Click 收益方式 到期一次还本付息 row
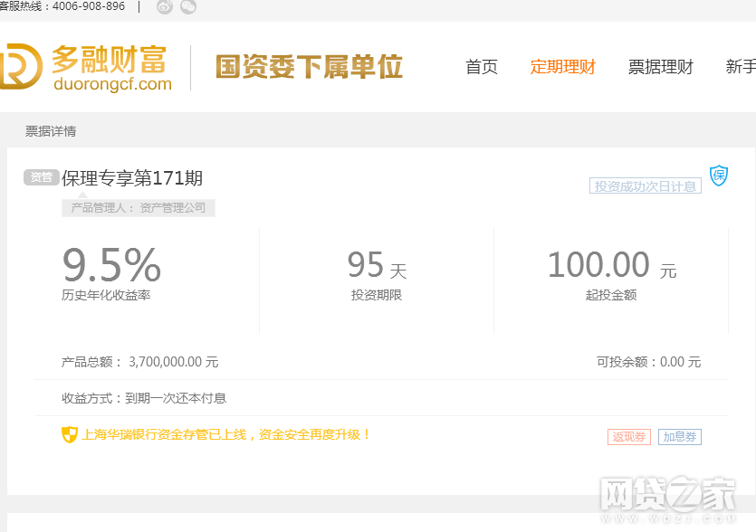This screenshot has width=756, height=532. pyautogui.click(x=144, y=398)
